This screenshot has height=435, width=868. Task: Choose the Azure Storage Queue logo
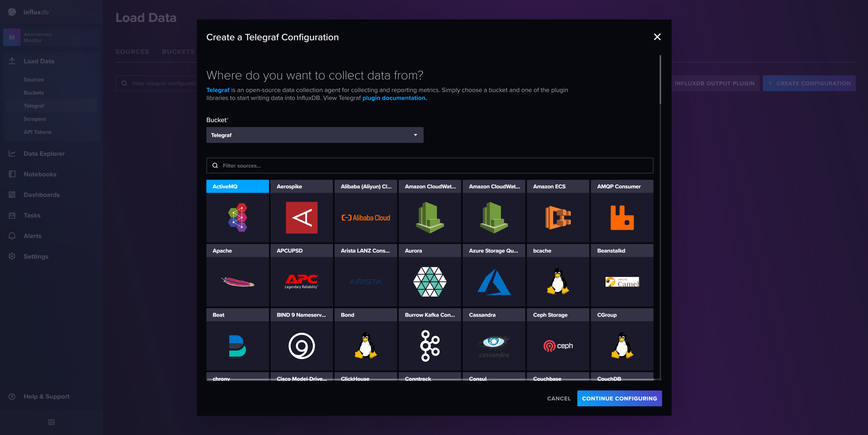tap(494, 281)
